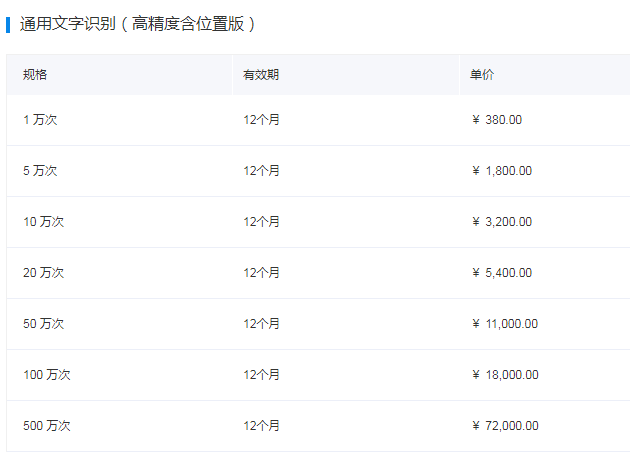Image resolution: width=630 pixels, height=456 pixels.
Task: Select the 10 万次 spec cell
Action: [43, 222]
